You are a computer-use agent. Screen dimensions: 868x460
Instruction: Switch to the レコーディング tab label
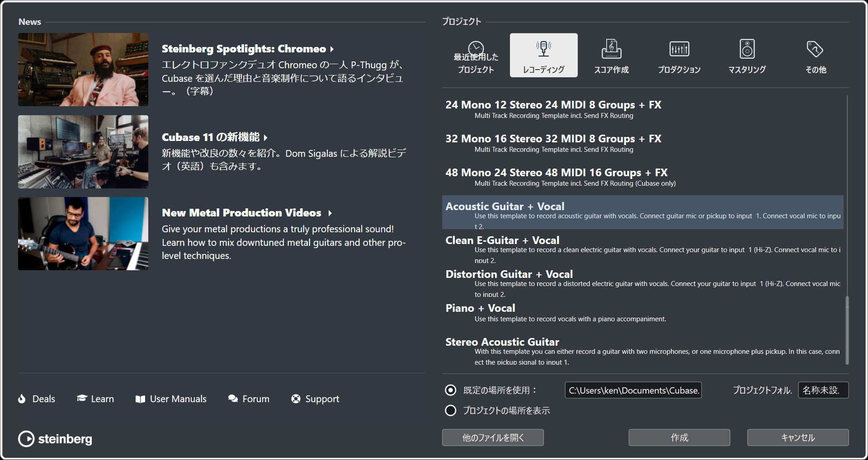(x=543, y=70)
